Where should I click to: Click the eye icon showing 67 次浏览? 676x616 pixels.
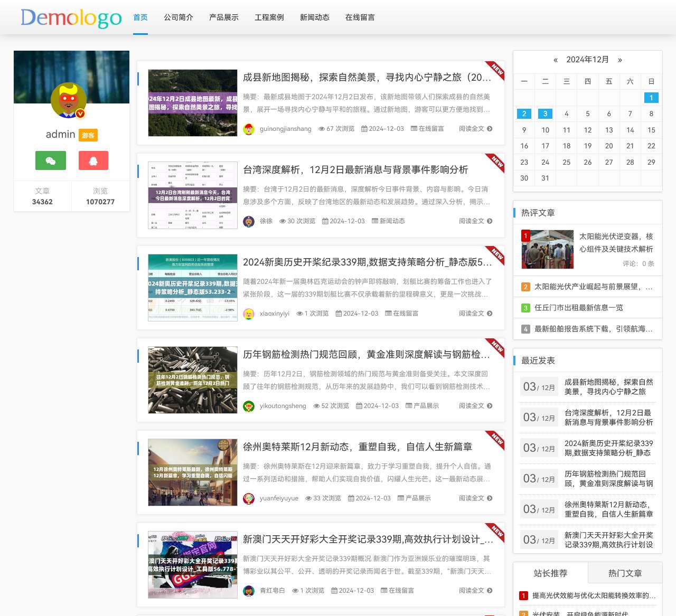click(322, 129)
